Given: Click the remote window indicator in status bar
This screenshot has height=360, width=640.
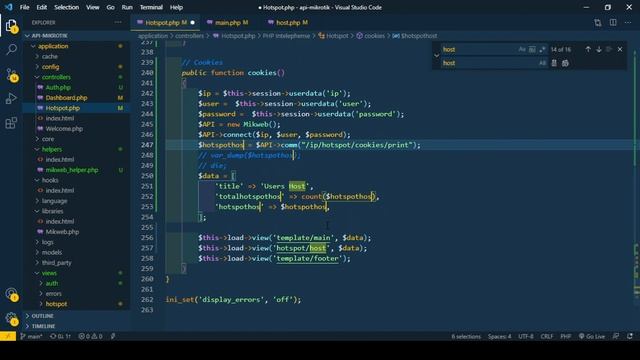Looking at the screenshot, I should [8, 336].
